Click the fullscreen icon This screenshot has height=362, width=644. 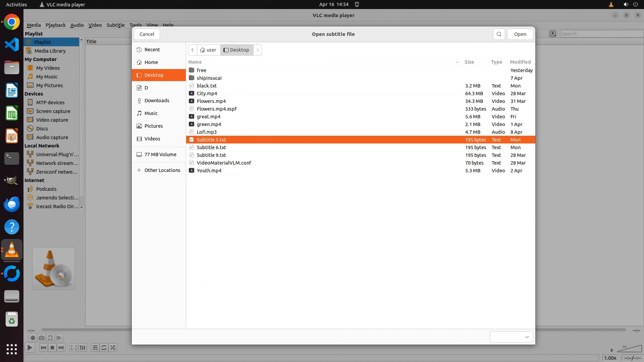(x=73, y=348)
